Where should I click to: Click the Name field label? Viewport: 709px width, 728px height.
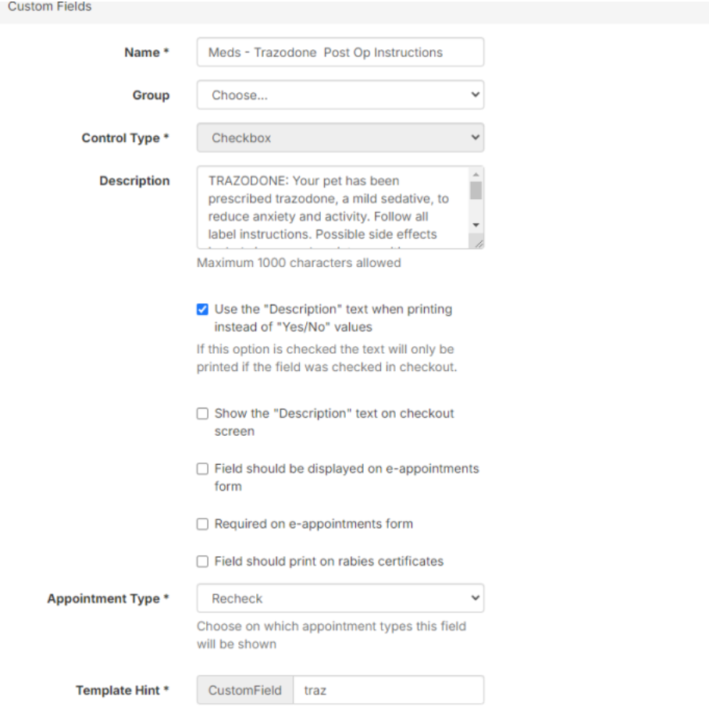coord(147,52)
